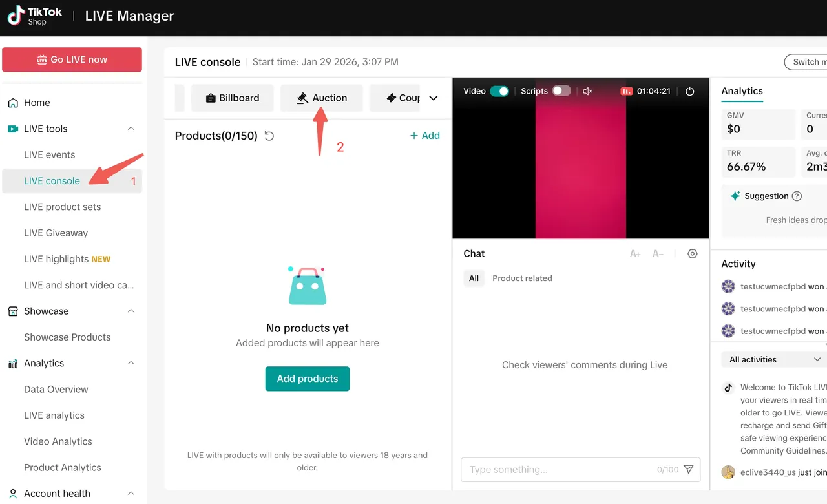The image size is (827, 504).
Task: Expand more tools dropdown chevron
Action: pyautogui.click(x=434, y=98)
